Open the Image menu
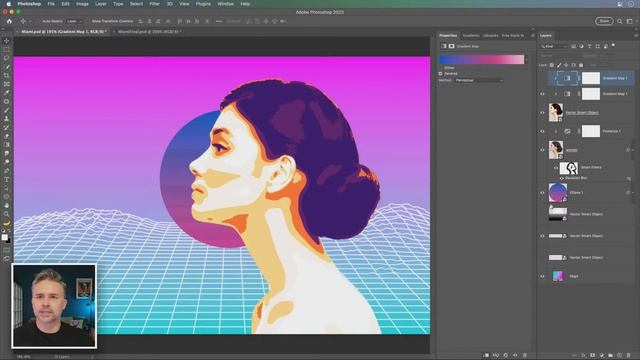Screen dimensions: 640x360 82,4
